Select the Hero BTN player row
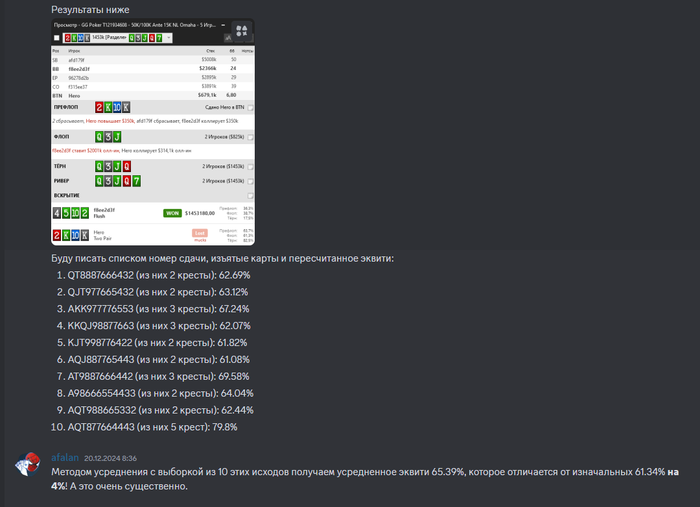The height and width of the screenshot is (507, 700). pyautogui.click(x=153, y=96)
